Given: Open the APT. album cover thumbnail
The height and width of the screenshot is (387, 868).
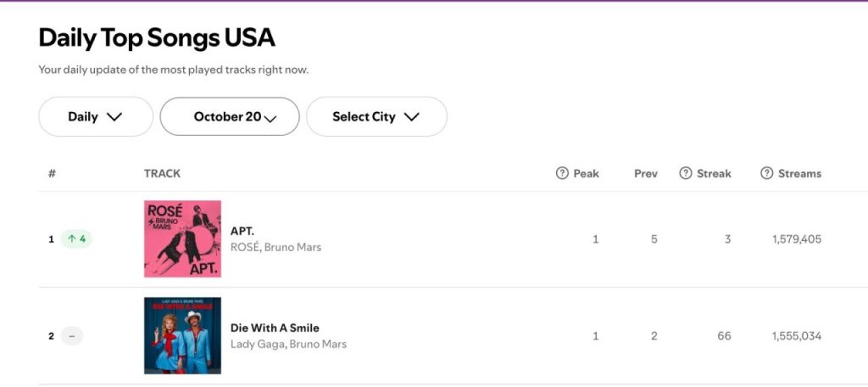Looking at the screenshot, I should 182,238.
